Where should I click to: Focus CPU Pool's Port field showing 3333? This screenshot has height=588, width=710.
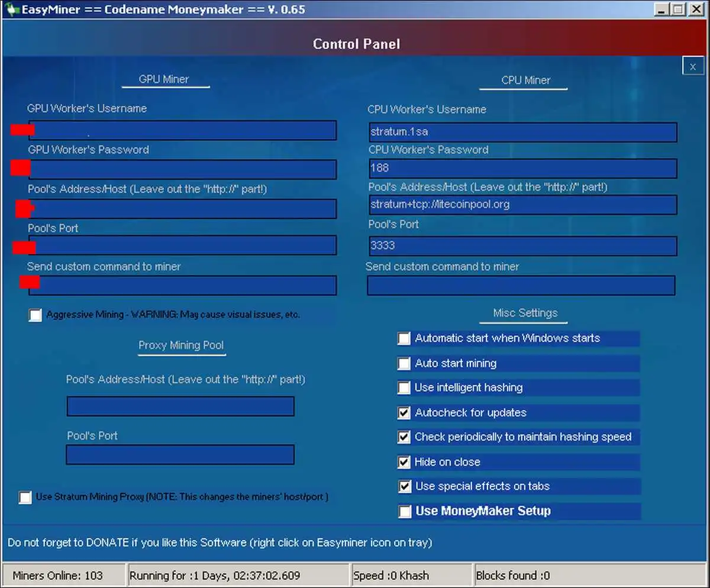pyautogui.click(x=522, y=246)
